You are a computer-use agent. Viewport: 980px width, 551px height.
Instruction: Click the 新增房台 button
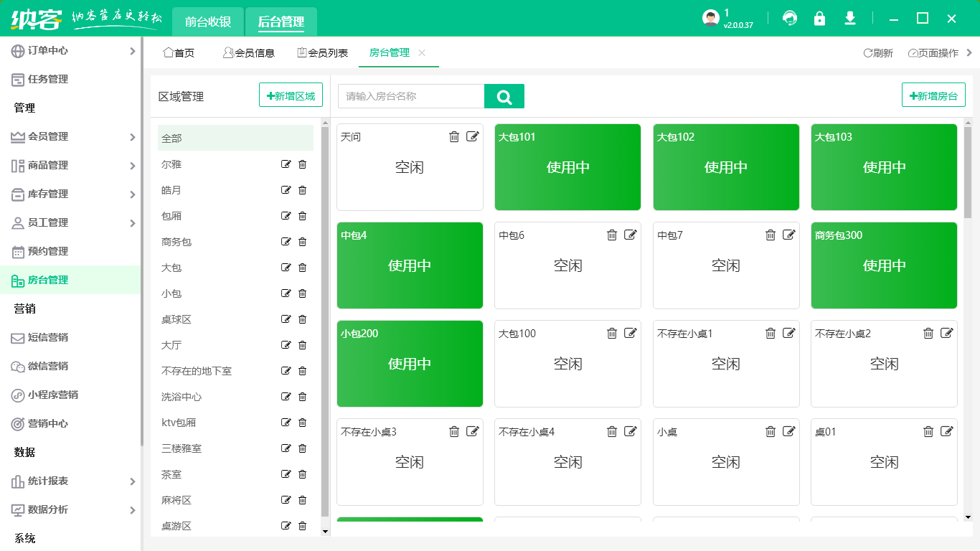pos(933,94)
